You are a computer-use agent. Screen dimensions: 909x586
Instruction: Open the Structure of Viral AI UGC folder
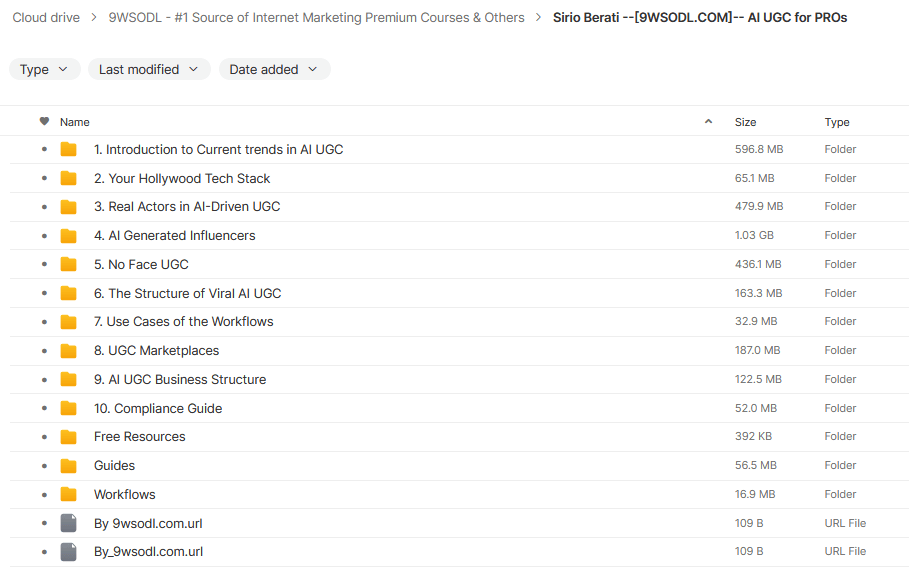187,293
